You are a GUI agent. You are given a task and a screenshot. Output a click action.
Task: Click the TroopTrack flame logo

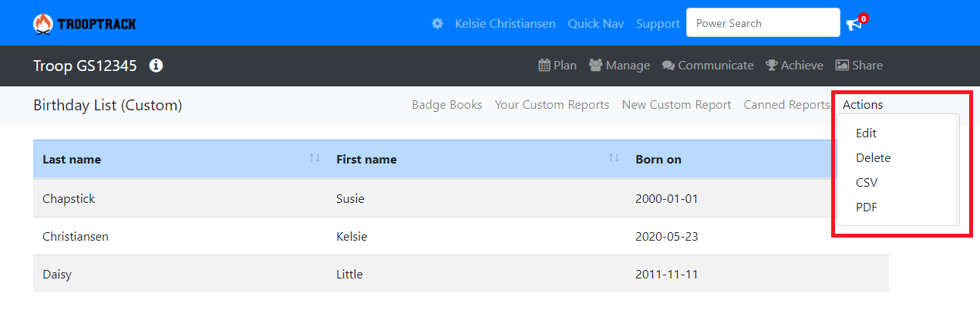(x=44, y=24)
